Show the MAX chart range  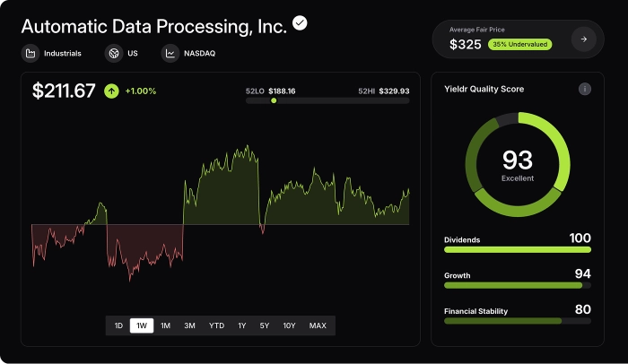point(318,325)
